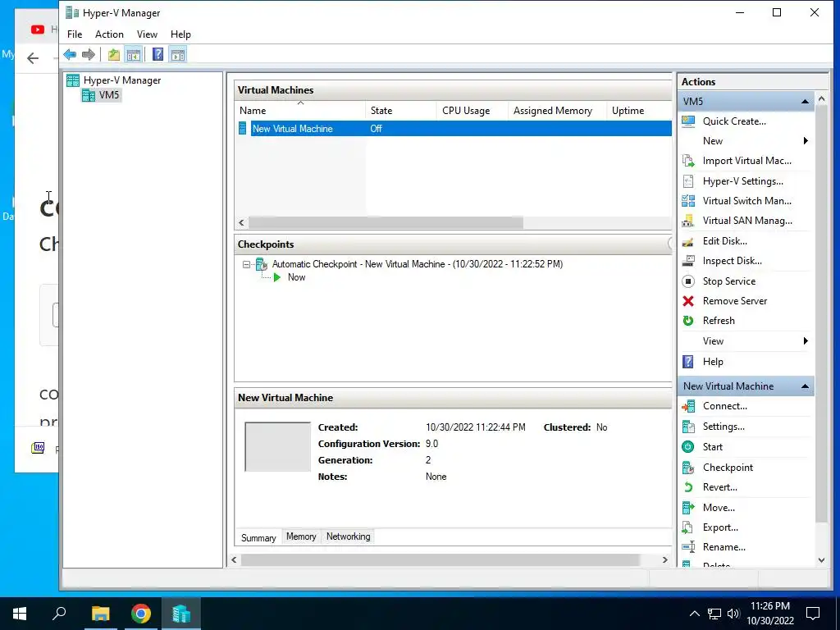Click the virtual machine preview thumbnail
The height and width of the screenshot is (630, 840).
tap(277, 447)
